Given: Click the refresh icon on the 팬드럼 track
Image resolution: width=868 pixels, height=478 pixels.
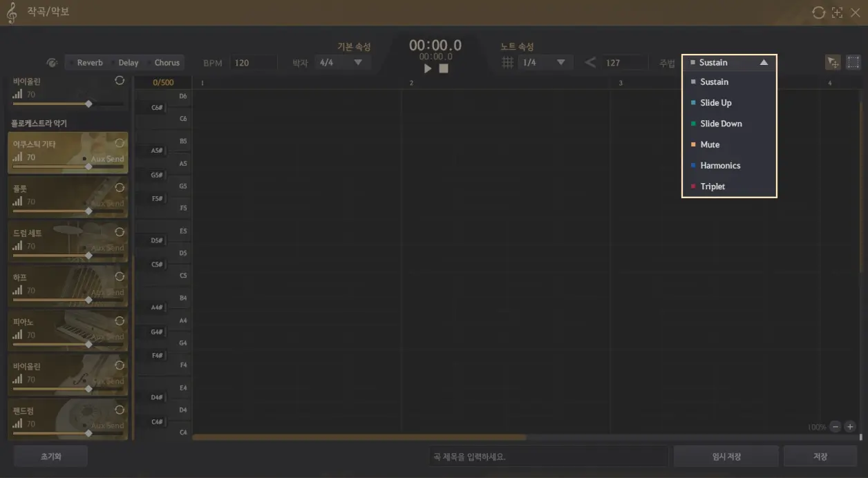Looking at the screenshot, I should tap(120, 410).
